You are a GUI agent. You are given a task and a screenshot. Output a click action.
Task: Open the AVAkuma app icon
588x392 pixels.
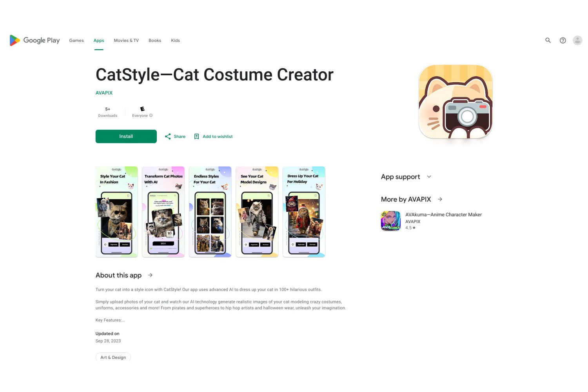tap(391, 221)
